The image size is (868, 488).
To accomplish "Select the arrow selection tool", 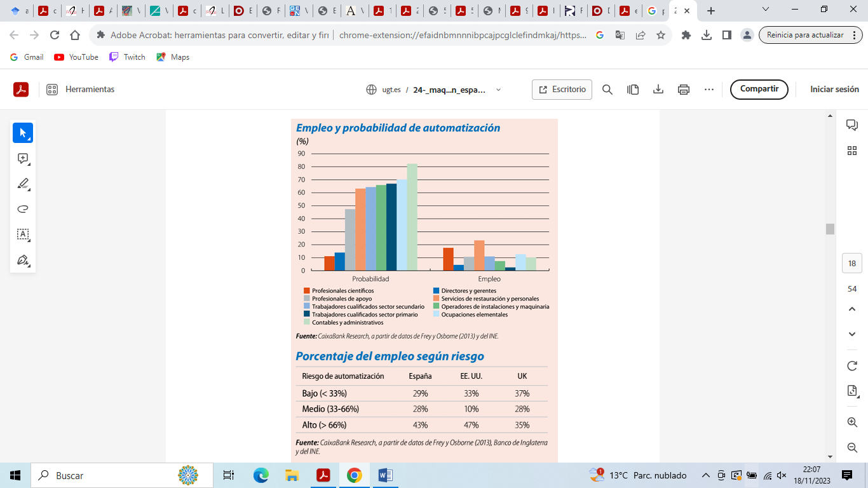I will pos(23,133).
